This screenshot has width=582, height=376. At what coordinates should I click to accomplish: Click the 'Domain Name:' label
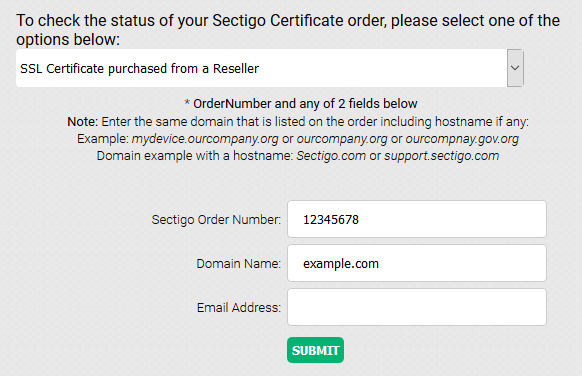coord(238,264)
